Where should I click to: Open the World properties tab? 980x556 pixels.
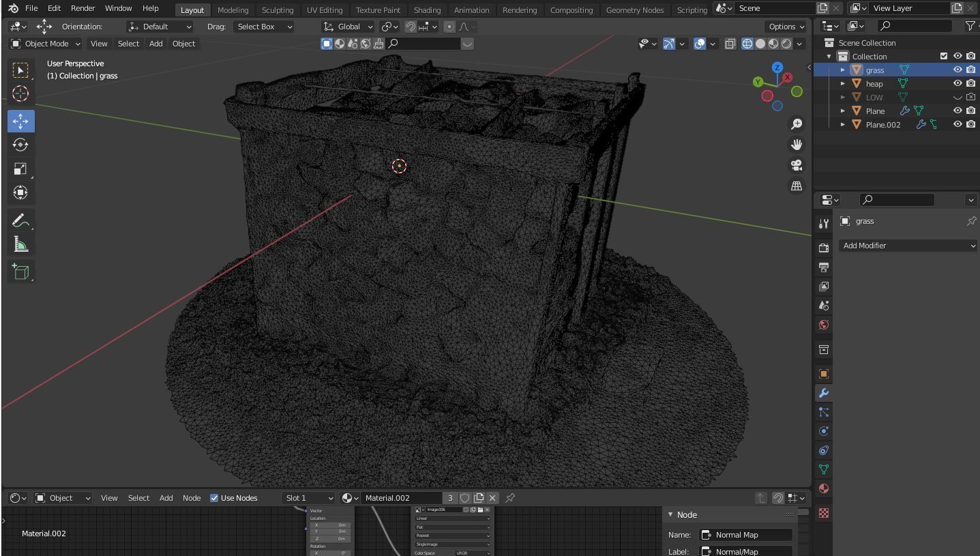click(824, 324)
